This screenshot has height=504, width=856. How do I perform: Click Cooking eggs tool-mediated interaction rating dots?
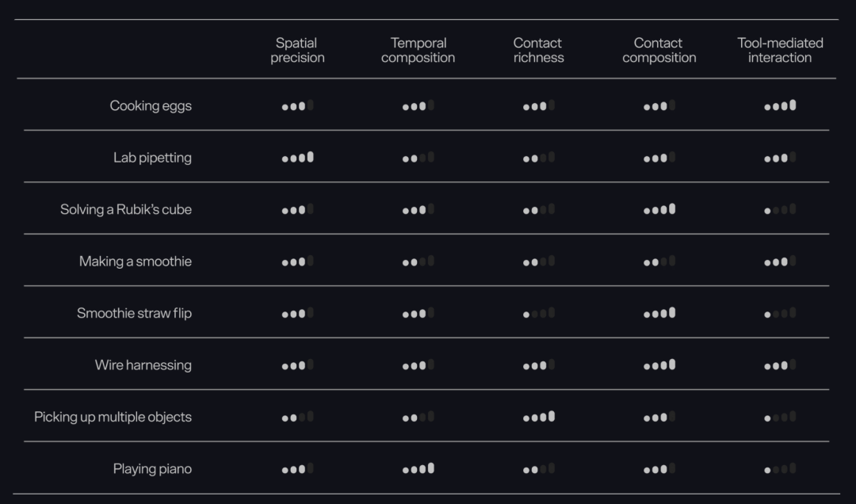[x=780, y=105]
